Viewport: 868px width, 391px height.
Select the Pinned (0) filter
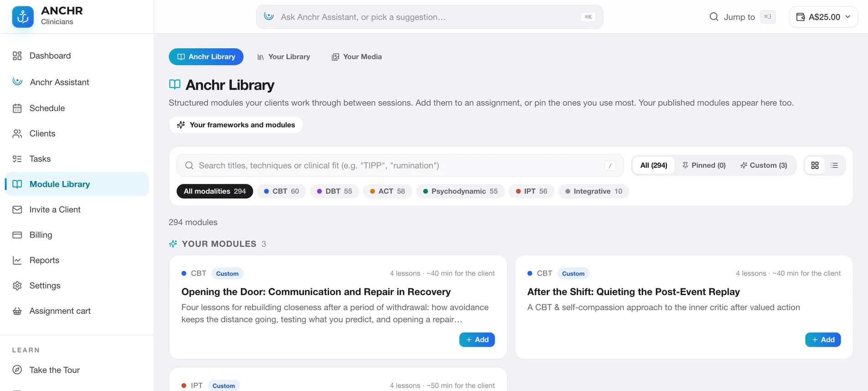pos(704,165)
